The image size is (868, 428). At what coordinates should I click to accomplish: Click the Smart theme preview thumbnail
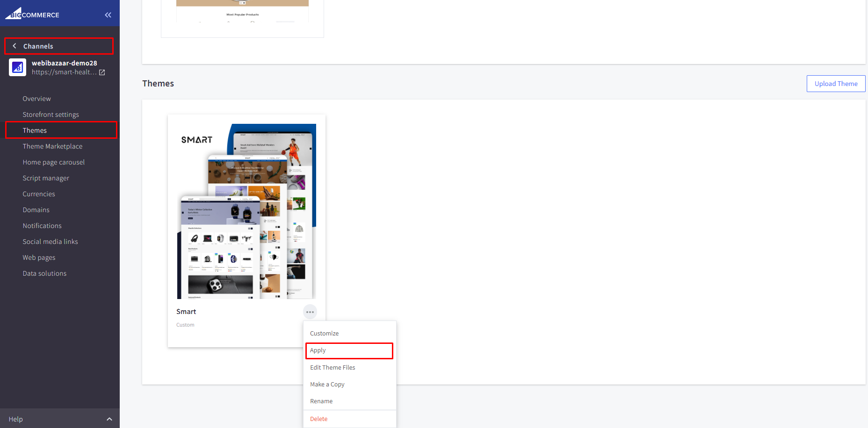[246, 211]
